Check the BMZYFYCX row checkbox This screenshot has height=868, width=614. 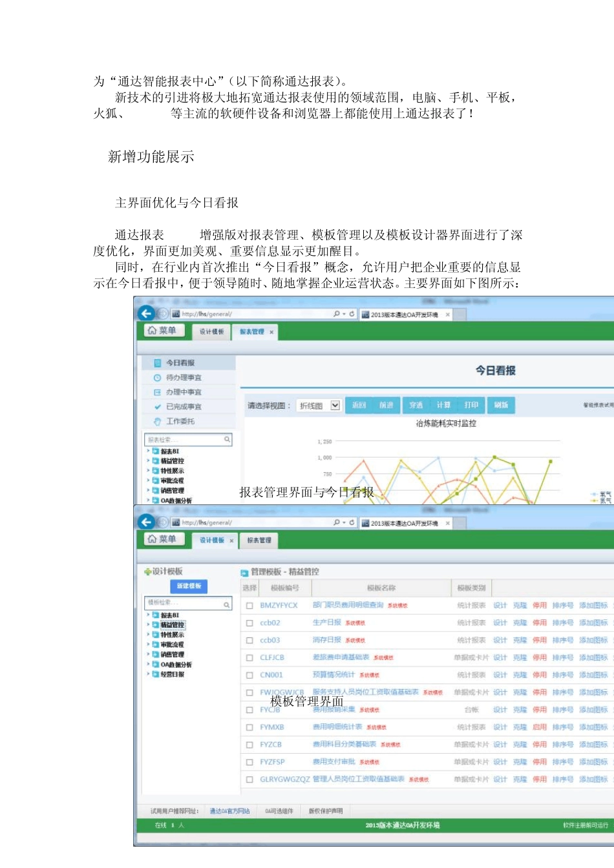[249, 606]
